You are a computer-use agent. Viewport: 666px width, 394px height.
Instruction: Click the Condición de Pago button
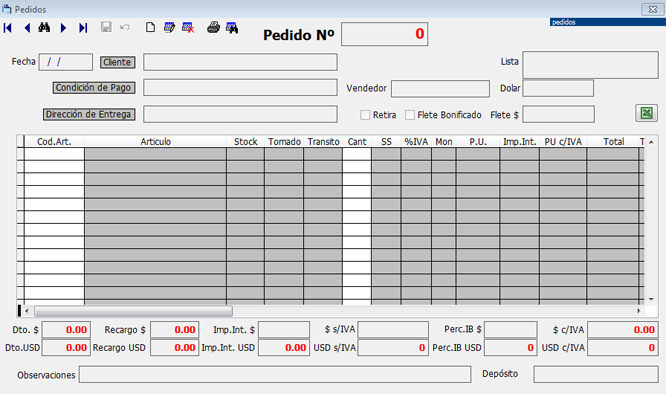(94, 88)
